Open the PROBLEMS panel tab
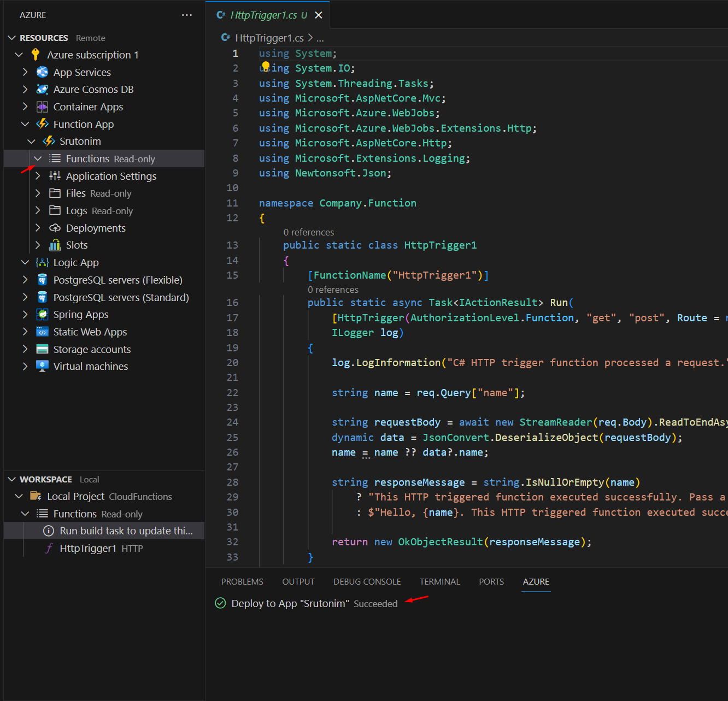This screenshot has width=728, height=701. tap(242, 582)
